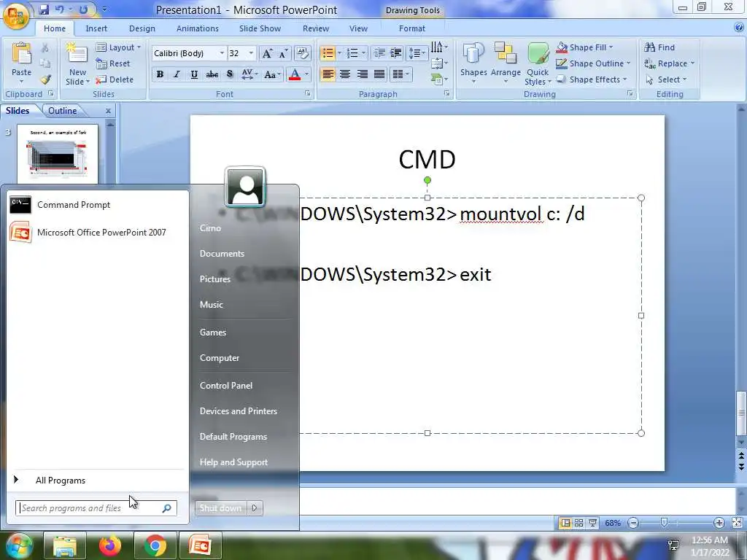The image size is (747, 560).
Task: Open Google Chrome from the taskbar
Action: tap(155, 545)
